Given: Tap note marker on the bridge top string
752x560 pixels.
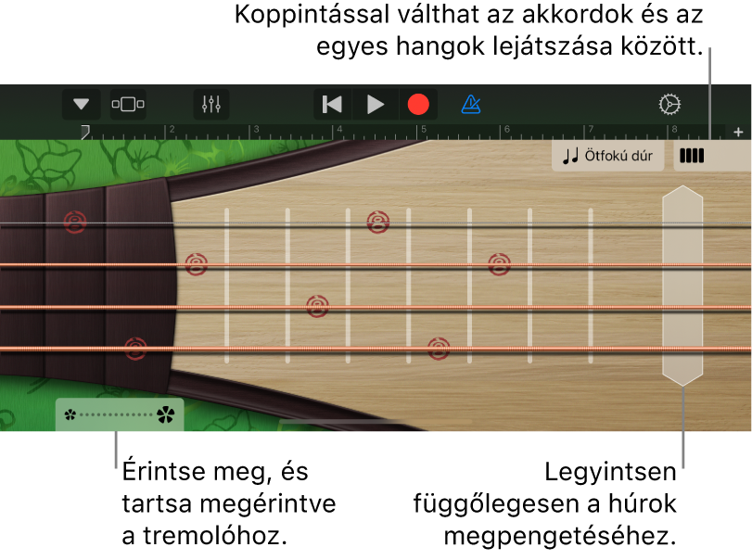Looking at the screenshot, I should [75, 222].
